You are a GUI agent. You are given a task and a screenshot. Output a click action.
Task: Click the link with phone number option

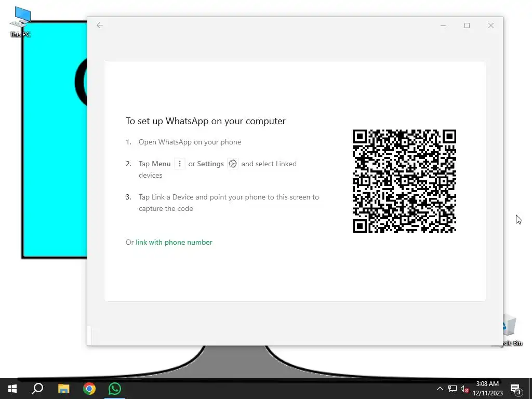coord(174,242)
